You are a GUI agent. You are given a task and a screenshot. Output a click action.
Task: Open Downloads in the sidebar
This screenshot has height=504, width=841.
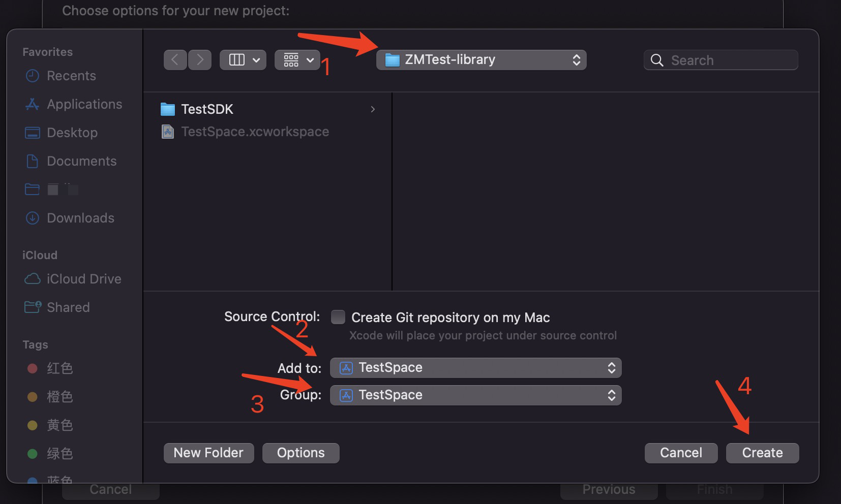[80, 218]
